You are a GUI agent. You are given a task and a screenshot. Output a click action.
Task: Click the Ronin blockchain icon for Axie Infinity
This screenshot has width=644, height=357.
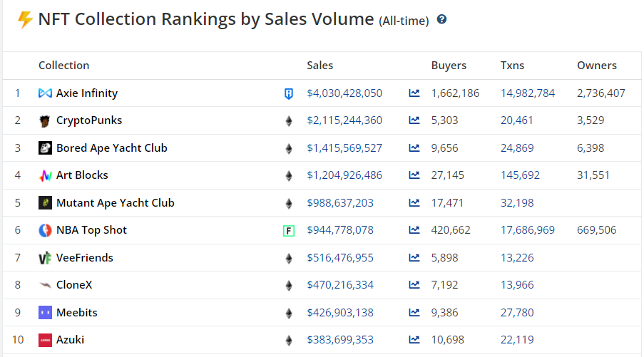tap(289, 93)
